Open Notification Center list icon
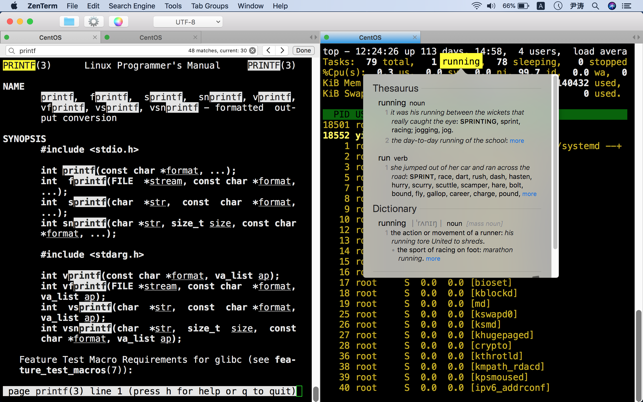The height and width of the screenshot is (402, 643). [627, 6]
